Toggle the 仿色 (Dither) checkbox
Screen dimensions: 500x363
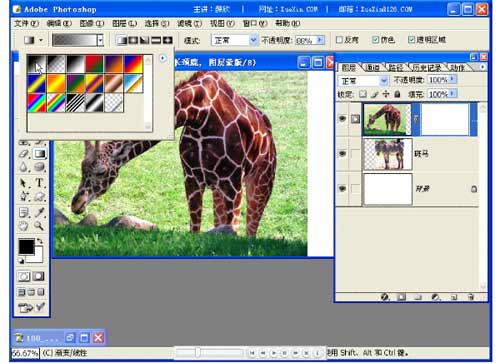[376, 40]
